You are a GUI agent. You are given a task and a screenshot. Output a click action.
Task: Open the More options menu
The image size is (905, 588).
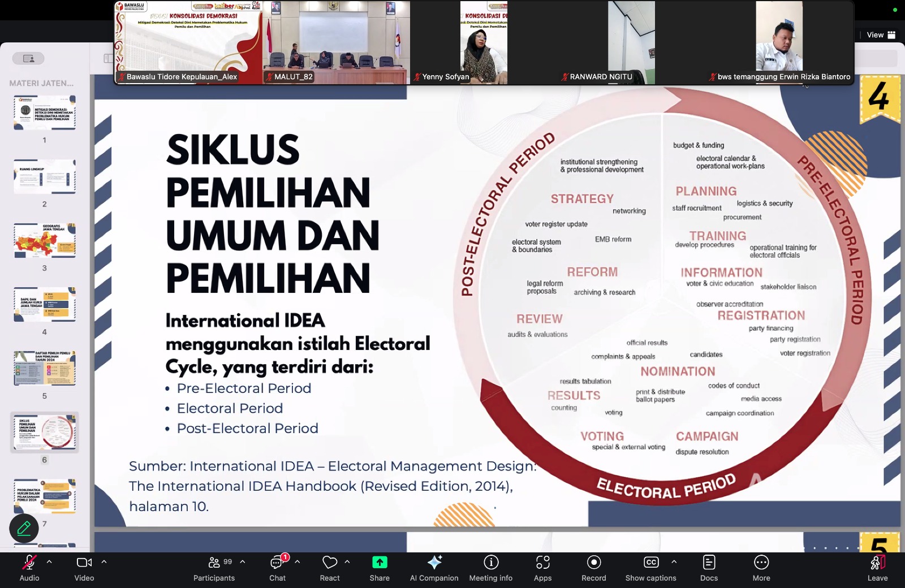pos(761,568)
